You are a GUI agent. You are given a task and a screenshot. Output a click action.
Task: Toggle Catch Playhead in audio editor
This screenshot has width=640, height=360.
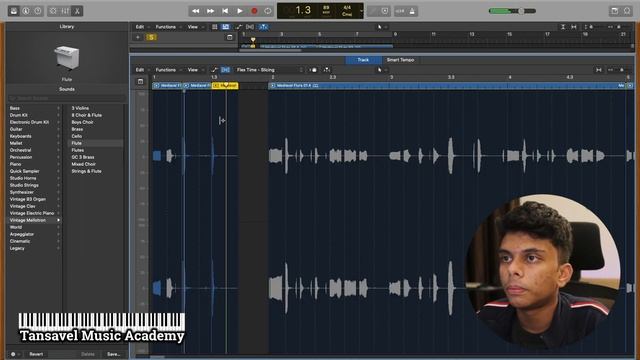click(x=327, y=70)
